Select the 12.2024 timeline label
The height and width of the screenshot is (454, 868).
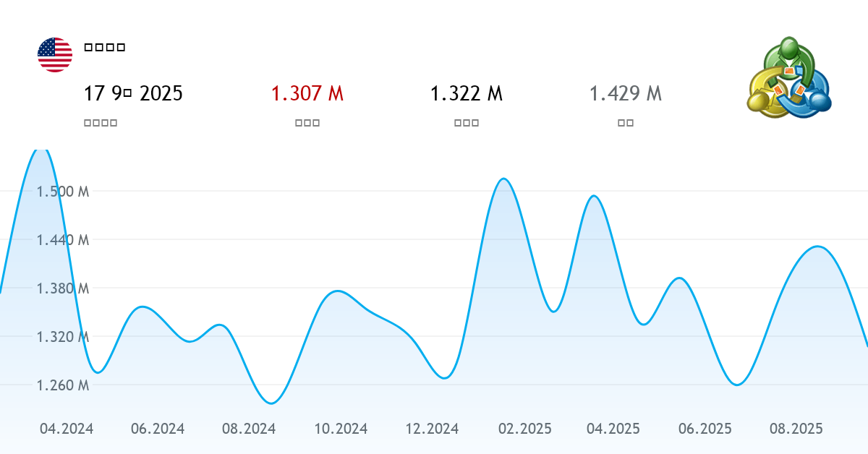[x=432, y=429]
